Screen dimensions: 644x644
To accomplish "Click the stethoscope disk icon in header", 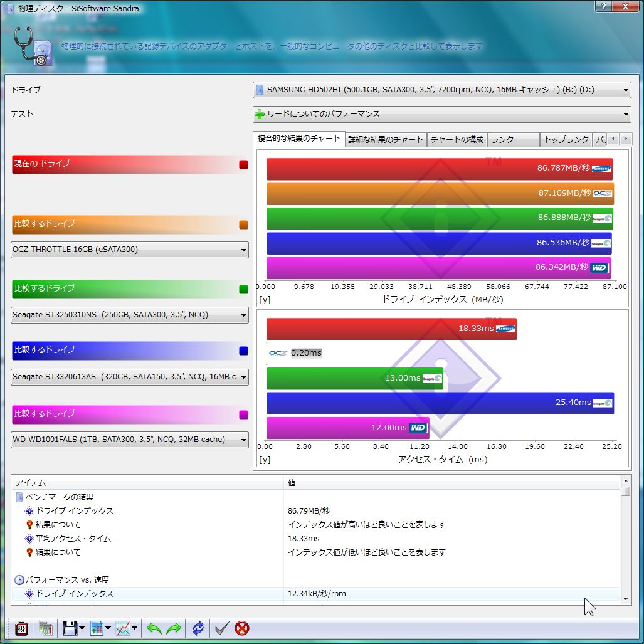I will tap(33, 46).
